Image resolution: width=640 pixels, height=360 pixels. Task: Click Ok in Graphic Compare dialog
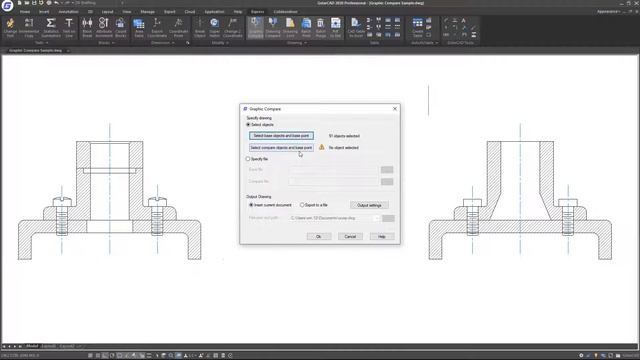pyautogui.click(x=318, y=236)
